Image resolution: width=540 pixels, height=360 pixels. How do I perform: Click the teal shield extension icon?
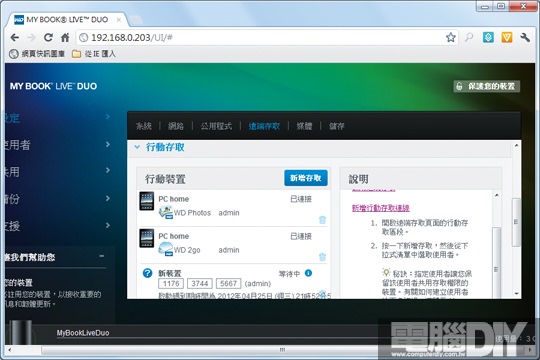coord(488,37)
